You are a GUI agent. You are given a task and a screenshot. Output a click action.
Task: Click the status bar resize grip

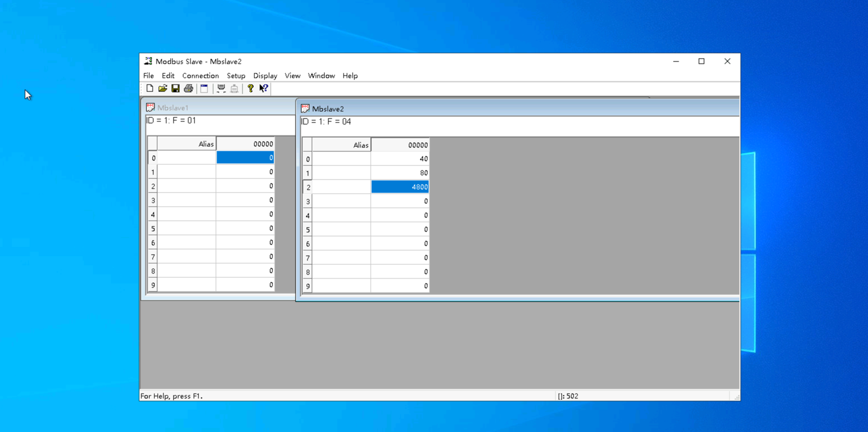pos(736,397)
